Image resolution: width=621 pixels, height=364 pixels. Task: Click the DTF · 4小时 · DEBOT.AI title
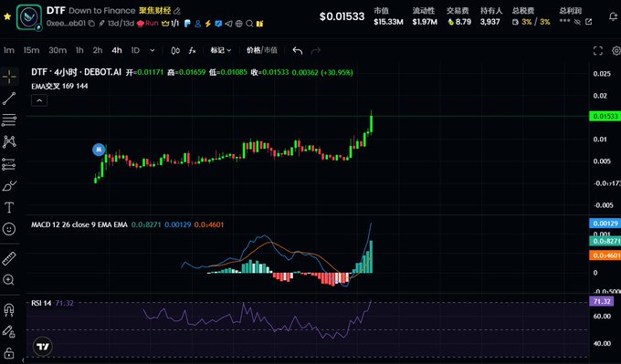77,72
